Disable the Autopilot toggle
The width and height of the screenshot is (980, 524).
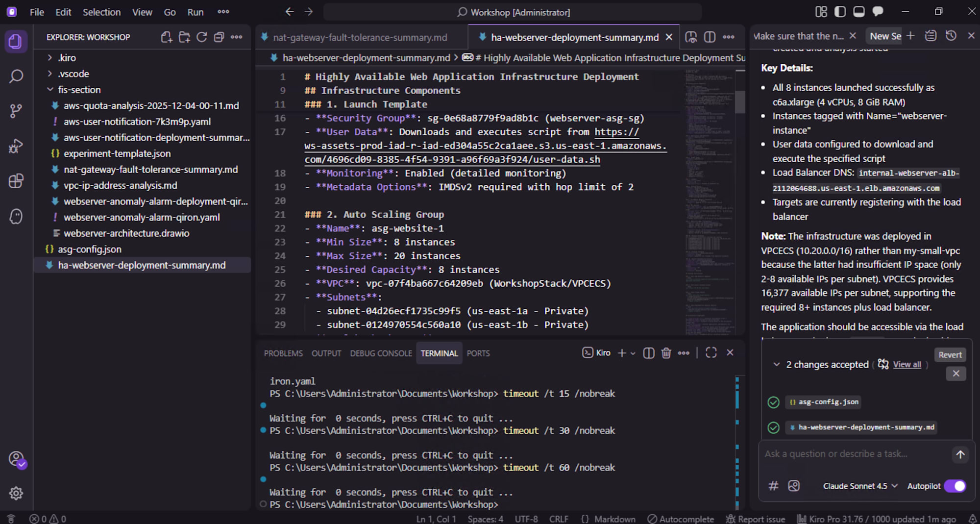click(x=955, y=486)
